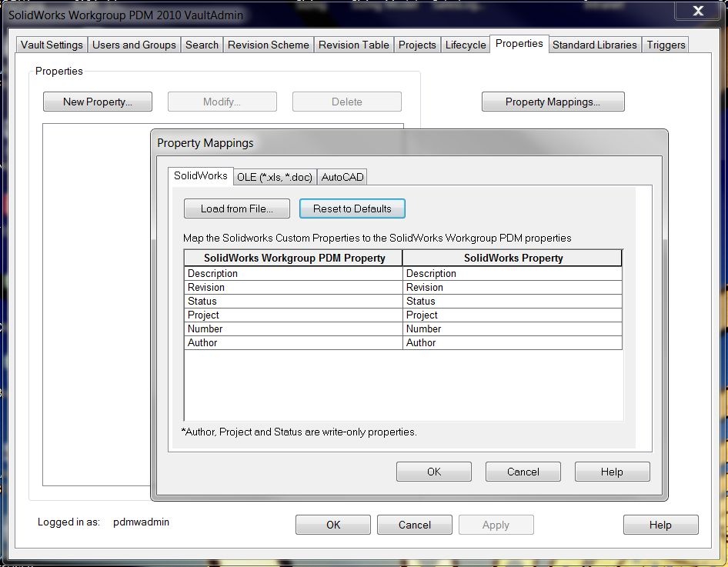This screenshot has width=728, height=567.
Task: Click Load from File button
Action: (x=237, y=208)
